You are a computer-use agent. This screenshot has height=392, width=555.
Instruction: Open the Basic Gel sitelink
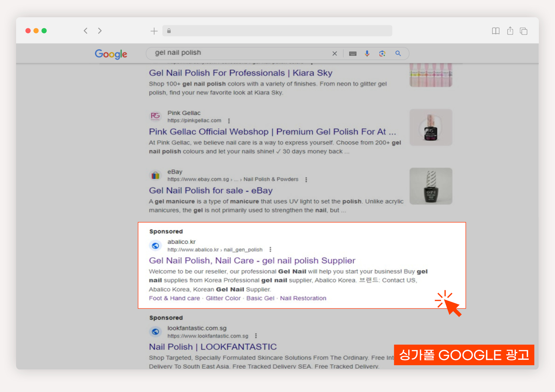coord(260,298)
